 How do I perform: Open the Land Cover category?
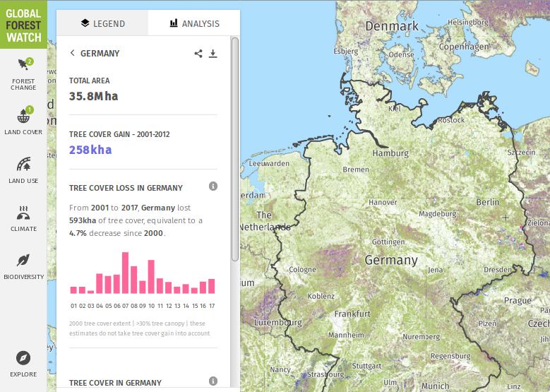coord(23,121)
